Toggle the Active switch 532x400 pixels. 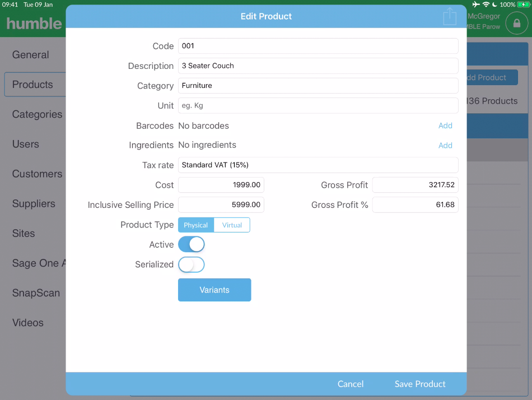pyautogui.click(x=192, y=244)
